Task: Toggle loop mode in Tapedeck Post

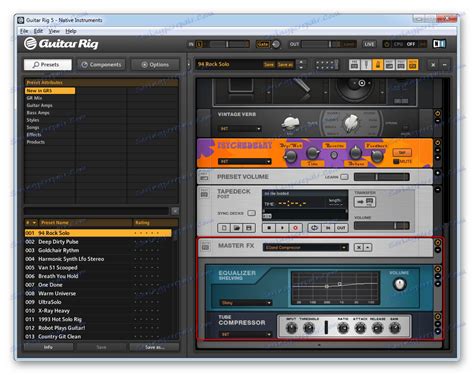Action: pos(314,228)
